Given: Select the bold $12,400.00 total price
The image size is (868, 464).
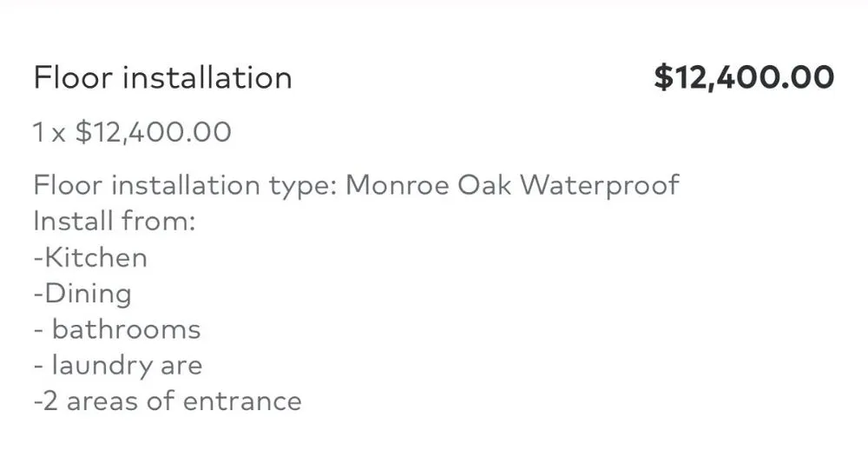Looking at the screenshot, I should (744, 77).
